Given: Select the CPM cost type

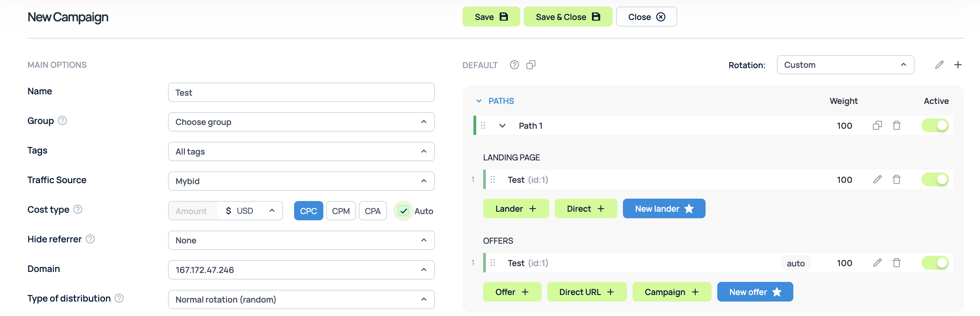Looking at the screenshot, I should click(x=341, y=211).
